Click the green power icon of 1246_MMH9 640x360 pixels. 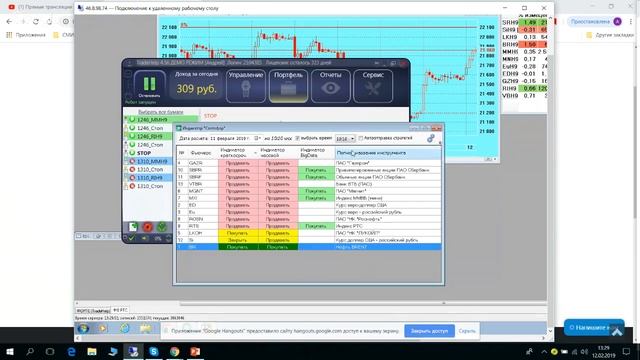[132, 120]
